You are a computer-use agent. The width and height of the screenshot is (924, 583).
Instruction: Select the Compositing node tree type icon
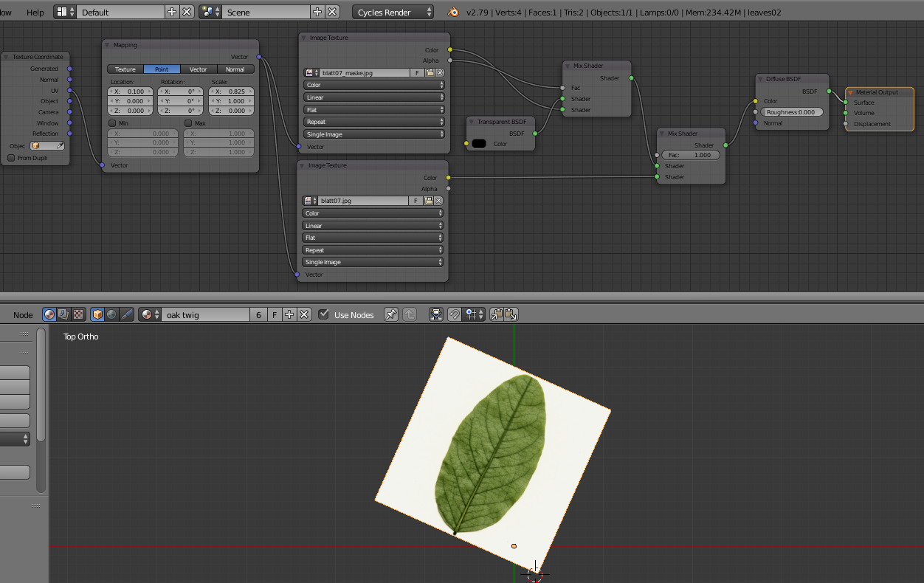(63, 314)
